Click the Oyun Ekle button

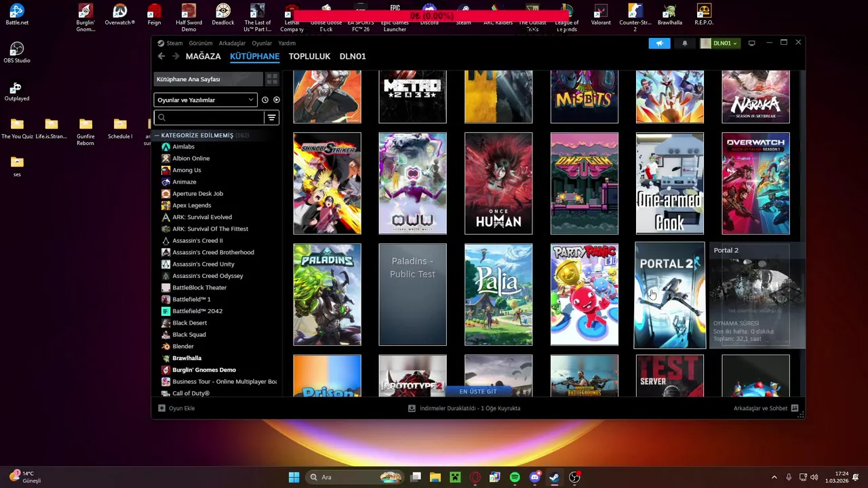pos(176,408)
